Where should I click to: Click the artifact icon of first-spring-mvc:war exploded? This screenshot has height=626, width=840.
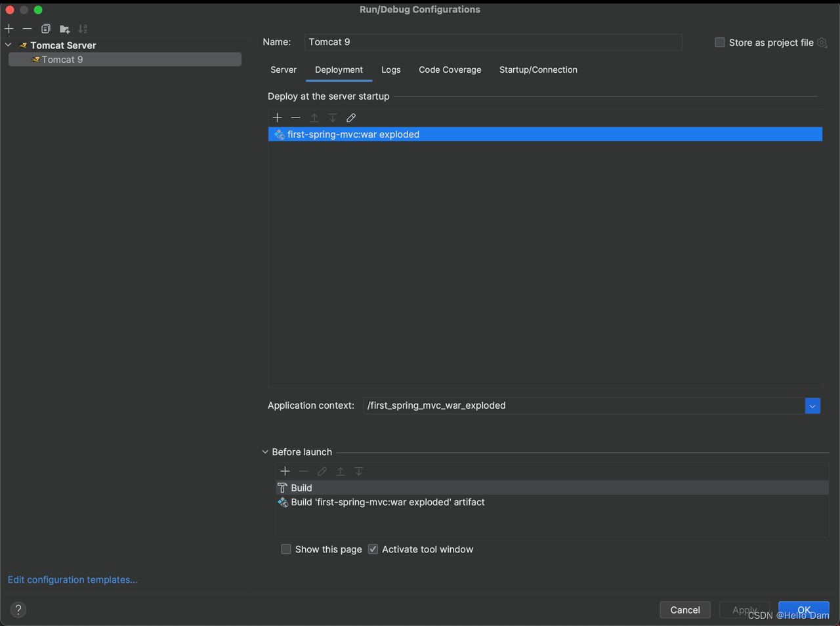click(x=280, y=134)
